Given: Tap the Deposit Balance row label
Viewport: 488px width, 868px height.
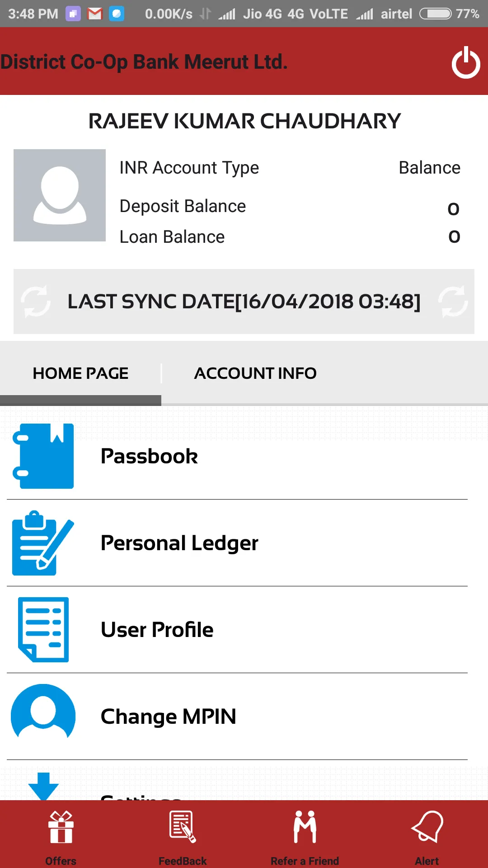Looking at the screenshot, I should (x=183, y=206).
